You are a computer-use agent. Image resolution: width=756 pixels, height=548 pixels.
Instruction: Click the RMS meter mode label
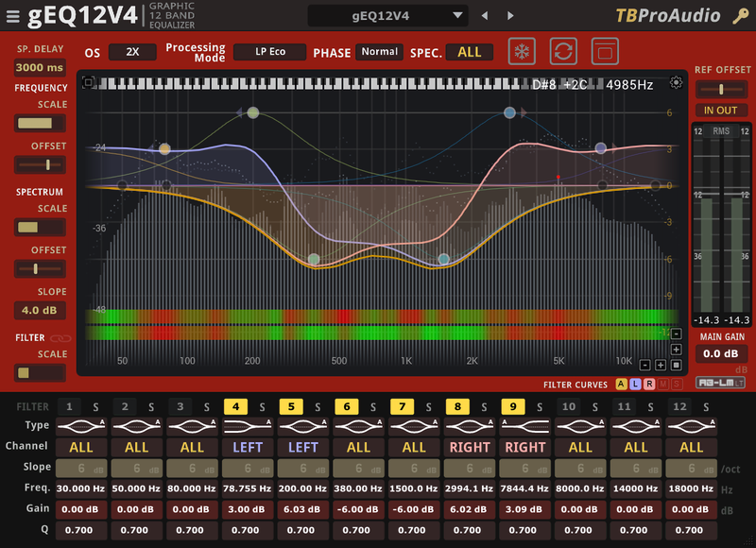(x=721, y=131)
